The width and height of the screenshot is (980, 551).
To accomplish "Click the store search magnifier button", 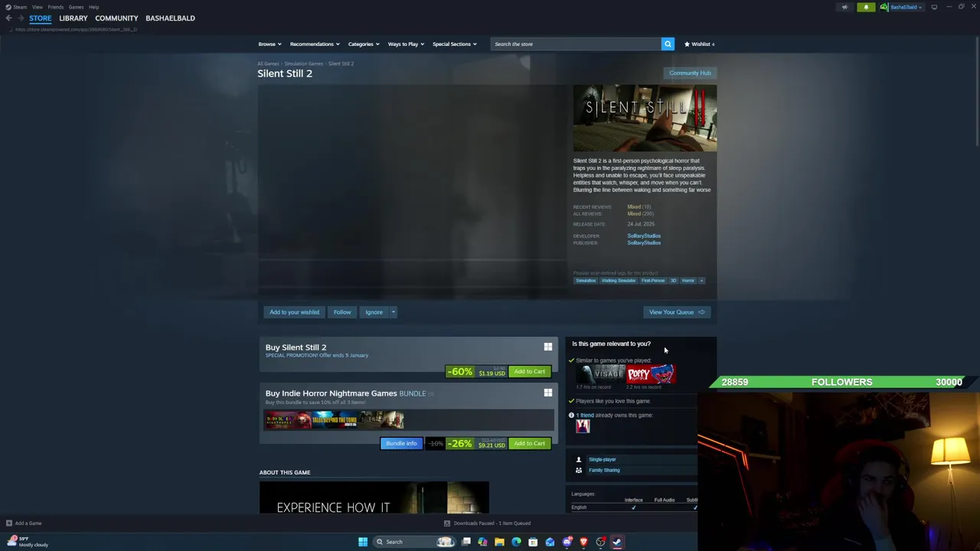I will click(668, 44).
